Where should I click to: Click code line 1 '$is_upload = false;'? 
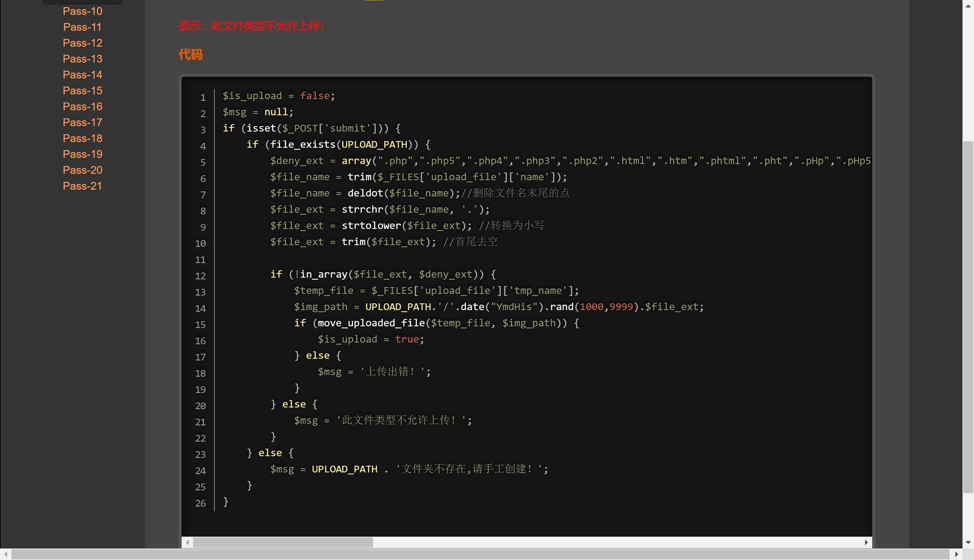pos(279,96)
